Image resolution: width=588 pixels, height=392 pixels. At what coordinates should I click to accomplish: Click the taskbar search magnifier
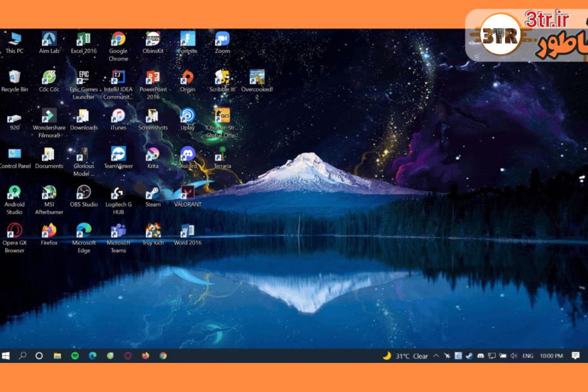(22, 356)
